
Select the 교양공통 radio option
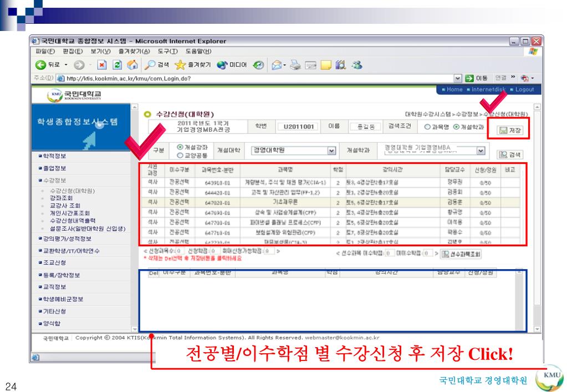coord(180,155)
